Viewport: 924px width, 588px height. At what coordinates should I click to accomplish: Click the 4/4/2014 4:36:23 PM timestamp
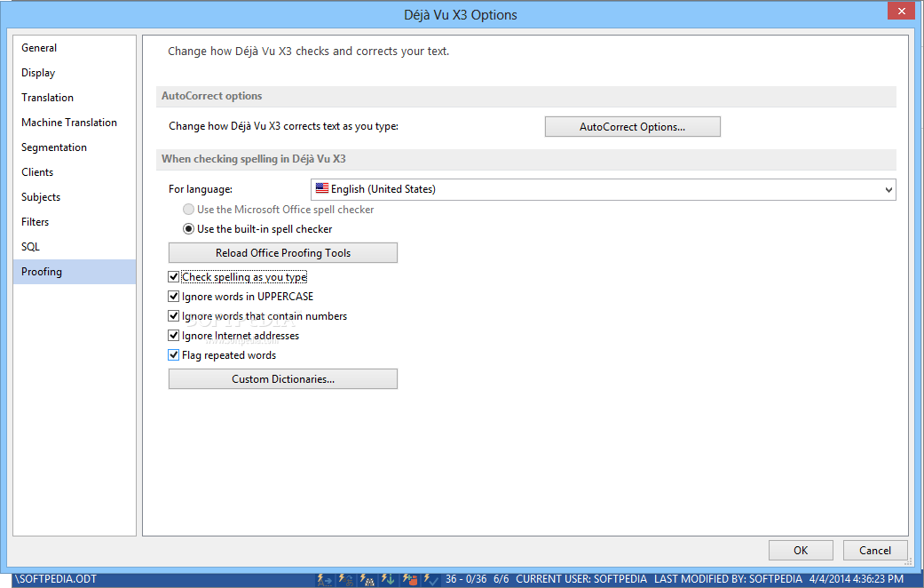click(x=857, y=579)
